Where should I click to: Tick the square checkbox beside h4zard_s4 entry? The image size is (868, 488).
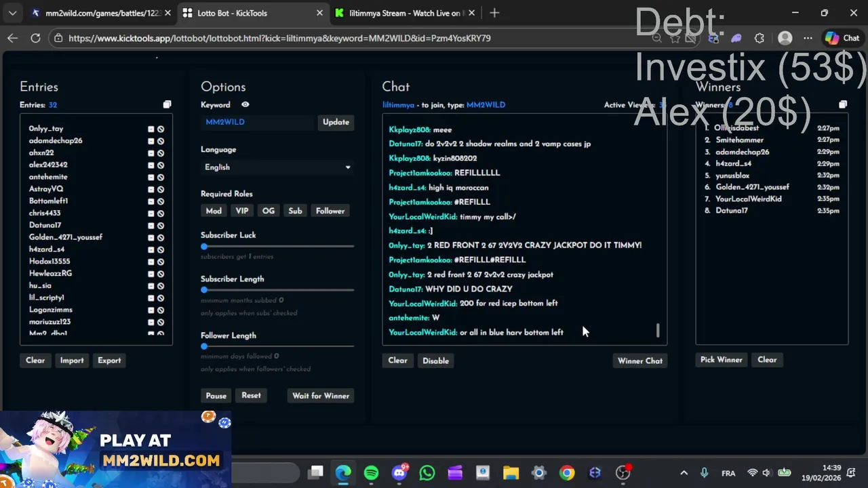point(151,249)
